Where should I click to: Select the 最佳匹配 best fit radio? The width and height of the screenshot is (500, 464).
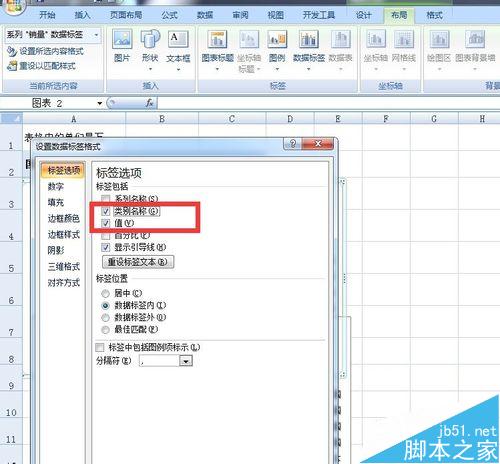point(105,330)
